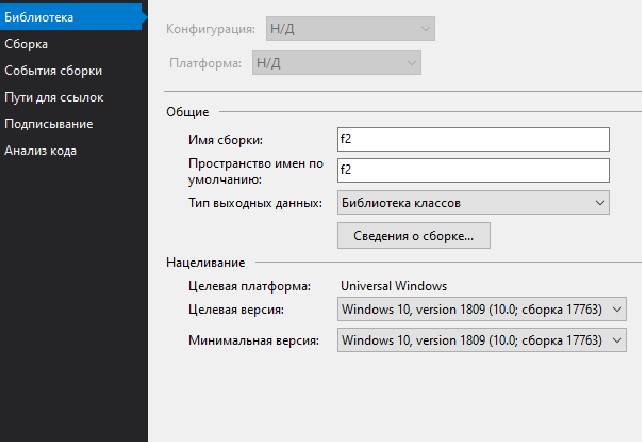Focus the Пространство имен по умолчанию field
The width and height of the screenshot is (642, 442).
point(473,170)
